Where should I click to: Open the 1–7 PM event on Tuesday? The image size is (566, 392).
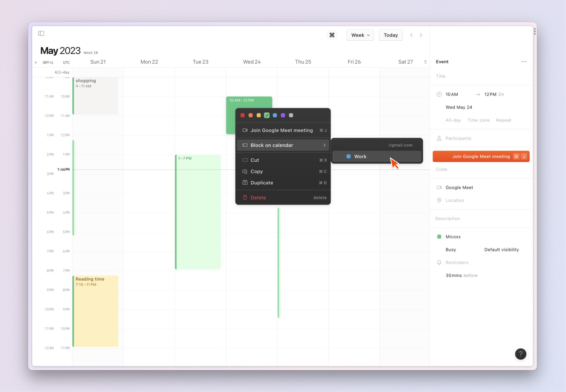[x=198, y=212]
